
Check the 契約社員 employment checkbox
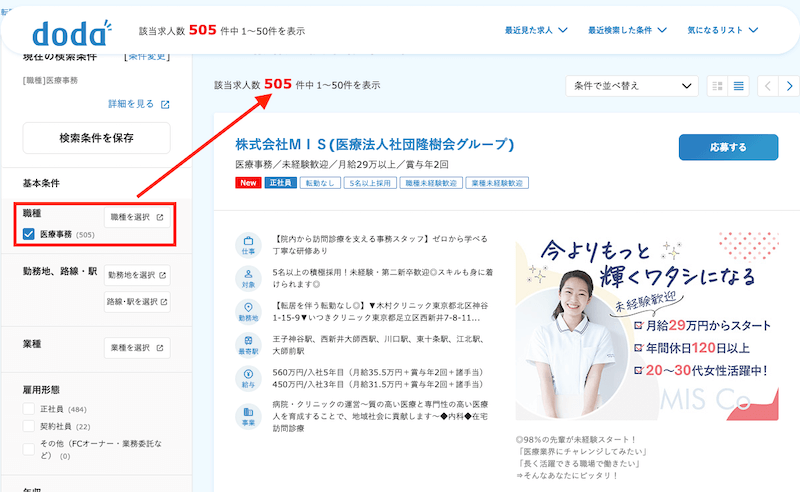pyautogui.click(x=29, y=426)
